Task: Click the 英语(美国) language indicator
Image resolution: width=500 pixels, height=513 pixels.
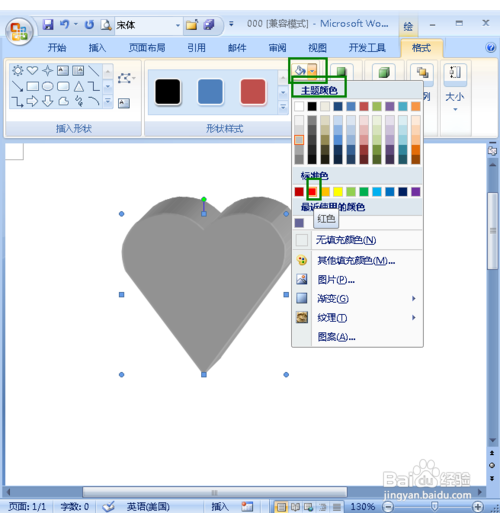Action: [148, 507]
